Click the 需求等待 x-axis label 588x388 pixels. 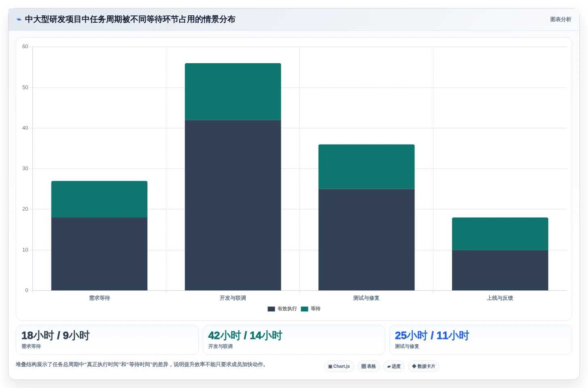pos(100,298)
